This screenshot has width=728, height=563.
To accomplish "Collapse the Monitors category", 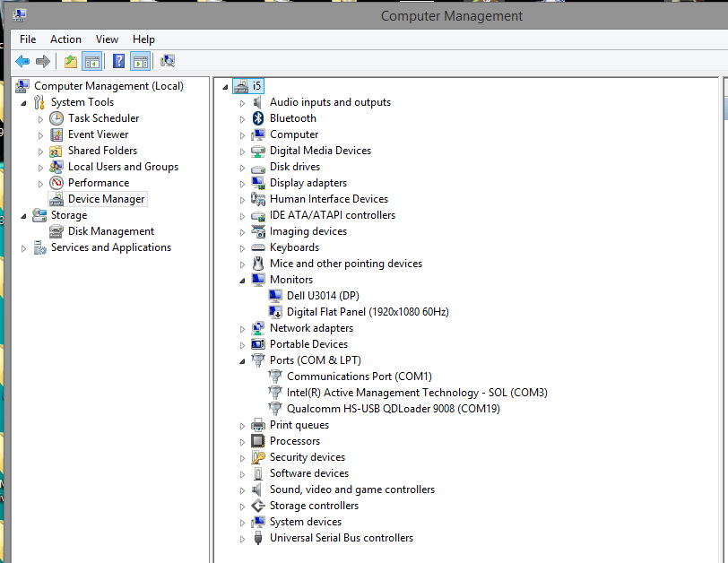I will click(x=242, y=280).
